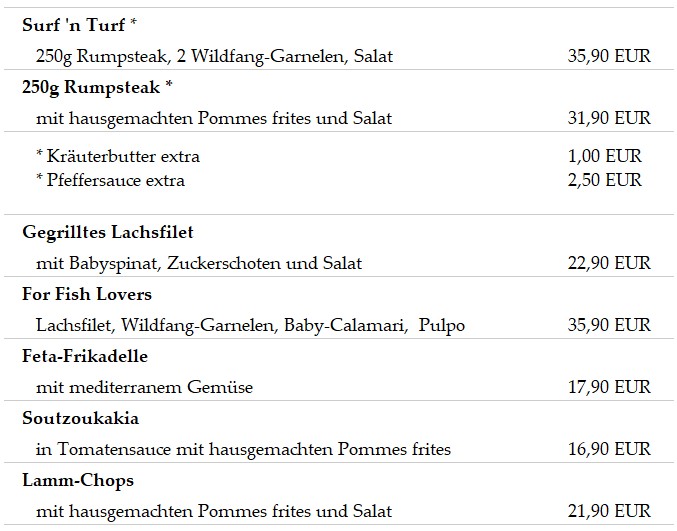677x531 pixels.
Task: Click the Kräuterbutter extra line
Action: pos(118,156)
